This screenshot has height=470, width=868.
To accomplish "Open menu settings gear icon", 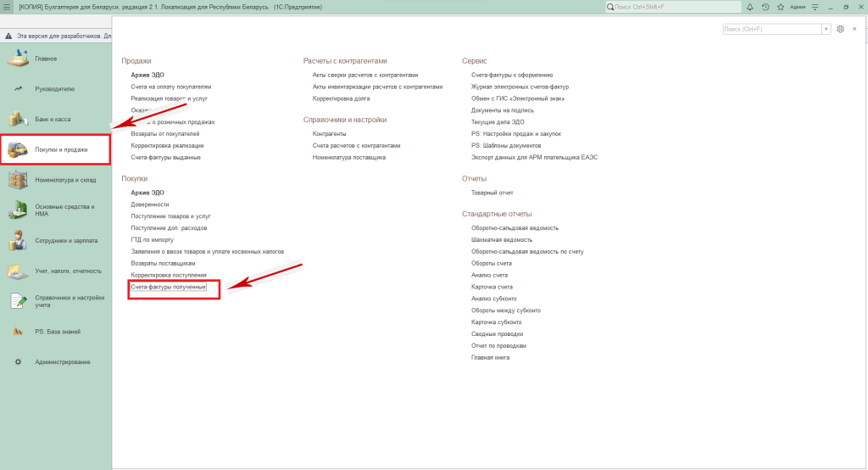I will click(840, 29).
